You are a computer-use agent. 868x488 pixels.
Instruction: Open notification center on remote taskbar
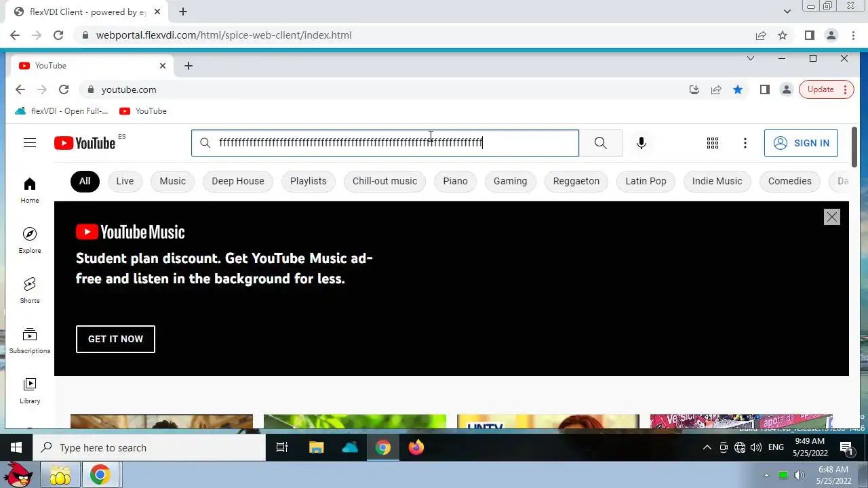pos(846,447)
